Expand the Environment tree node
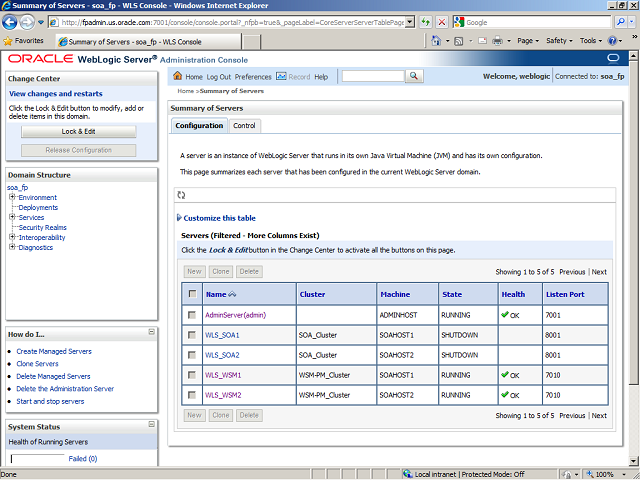This screenshot has height=480, width=640. point(12,197)
